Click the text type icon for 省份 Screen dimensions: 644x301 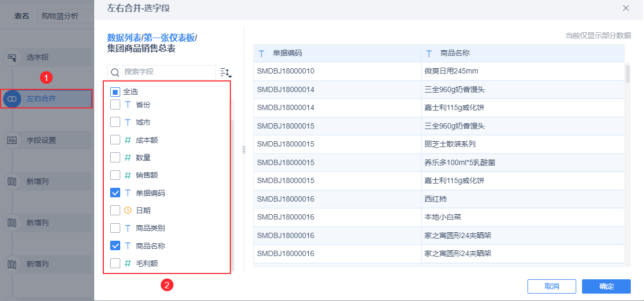click(128, 105)
